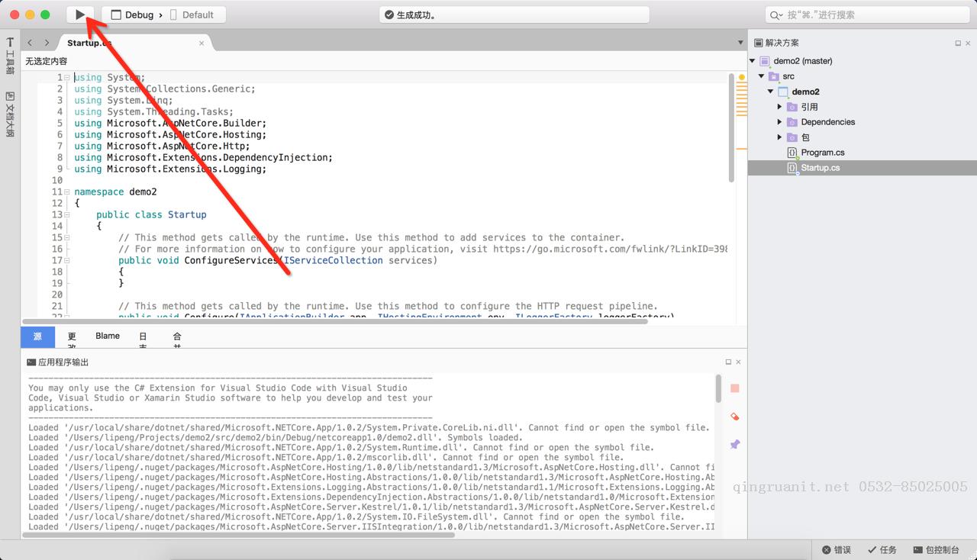Switch to the Blame tab
977x560 pixels.
click(x=108, y=336)
